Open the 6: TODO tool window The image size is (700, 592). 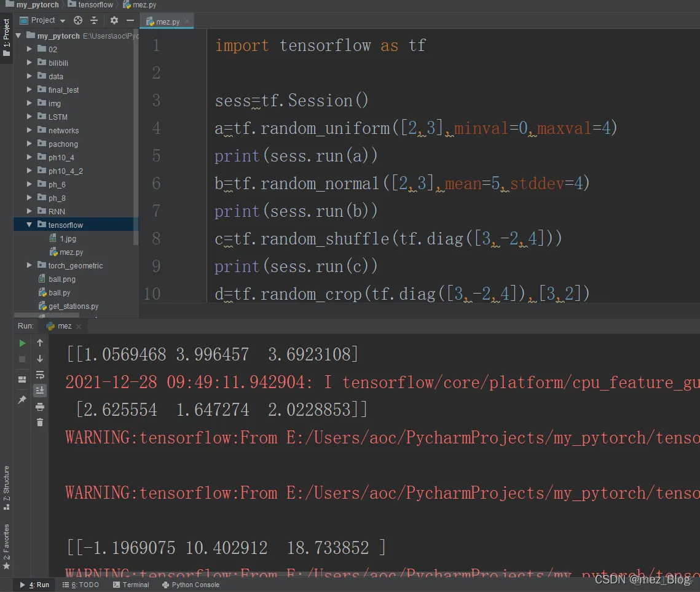pos(81,585)
